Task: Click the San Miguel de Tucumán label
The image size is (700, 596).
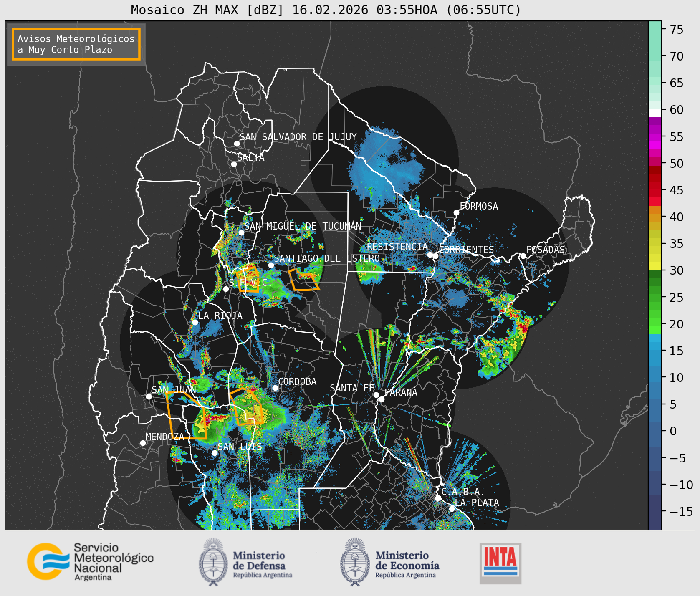Action: (x=303, y=226)
